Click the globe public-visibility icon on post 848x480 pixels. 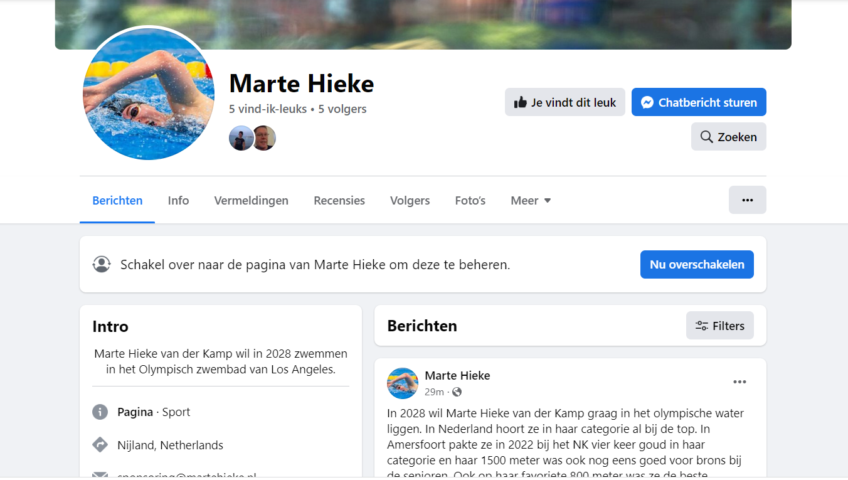pos(457,392)
